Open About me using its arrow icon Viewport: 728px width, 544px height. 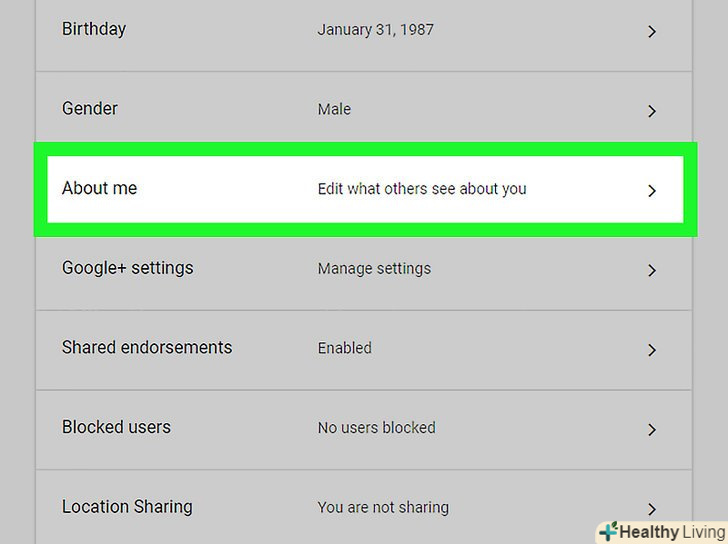[x=651, y=190]
